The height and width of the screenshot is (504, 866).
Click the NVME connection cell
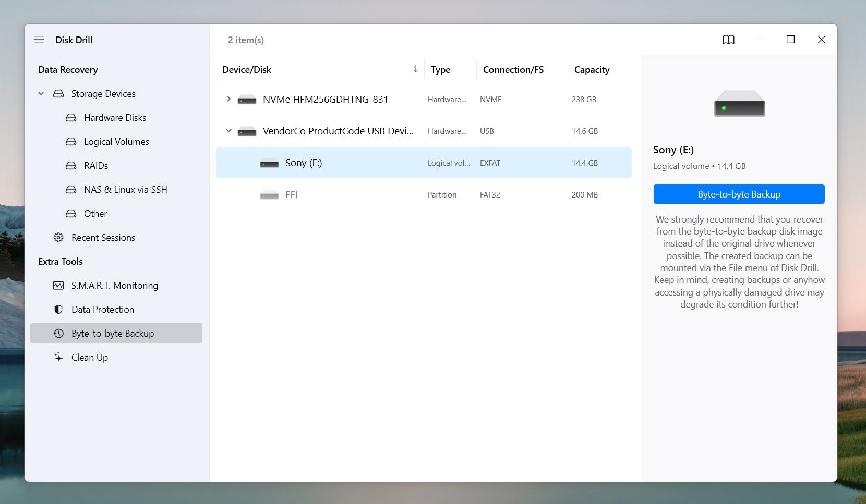pyautogui.click(x=491, y=100)
